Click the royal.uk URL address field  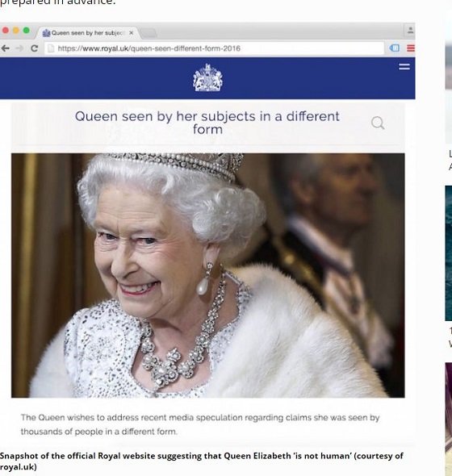(x=214, y=48)
